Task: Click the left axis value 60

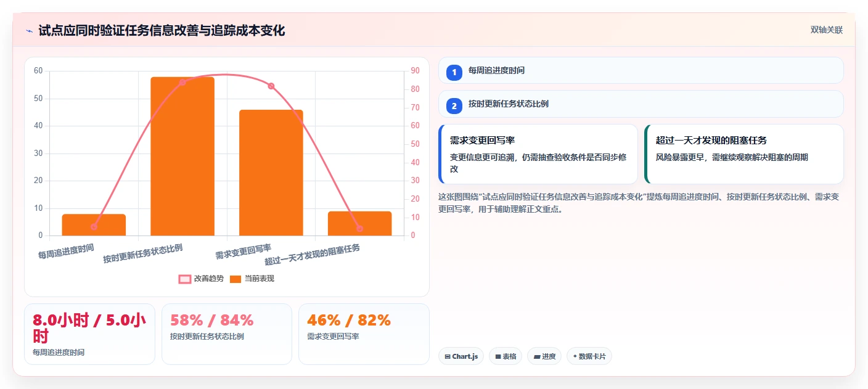Action: click(x=38, y=71)
